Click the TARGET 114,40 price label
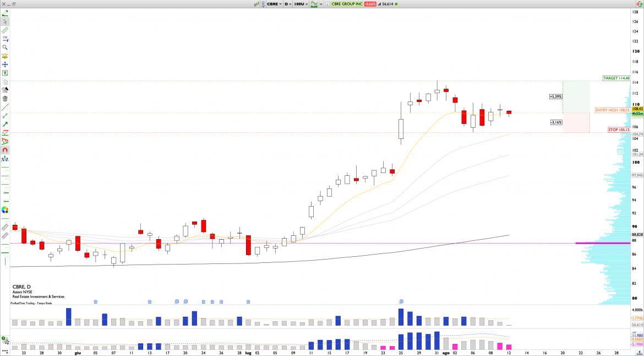The height and width of the screenshot is (356, 644). [x=616, y=78]
